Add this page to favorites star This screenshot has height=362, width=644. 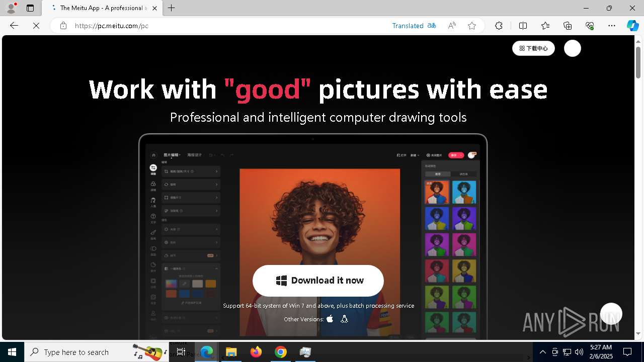click(472, 26)
